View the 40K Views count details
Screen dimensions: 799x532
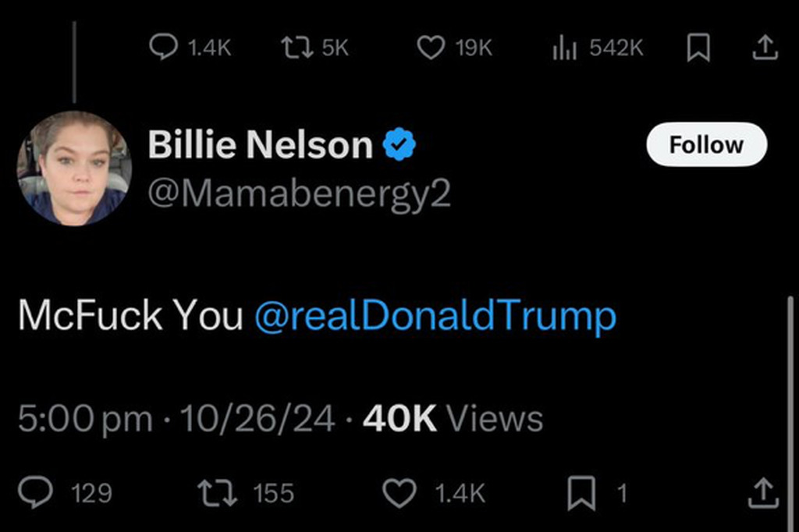click(453, 419)
